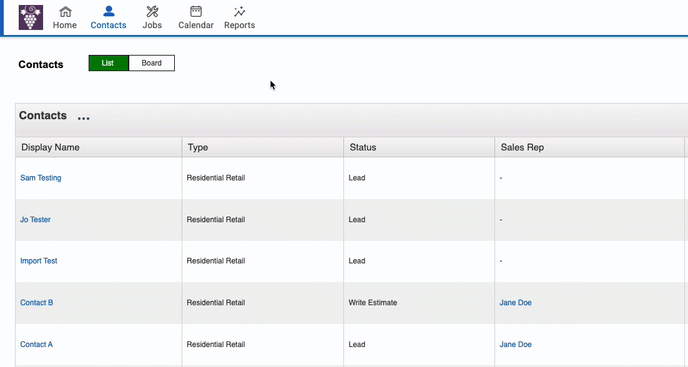Image resolution: width=688 pixels, height=367 pixels.
Task: Open the Contact B record
Action: pyautogui.click(x=37, y=302)
